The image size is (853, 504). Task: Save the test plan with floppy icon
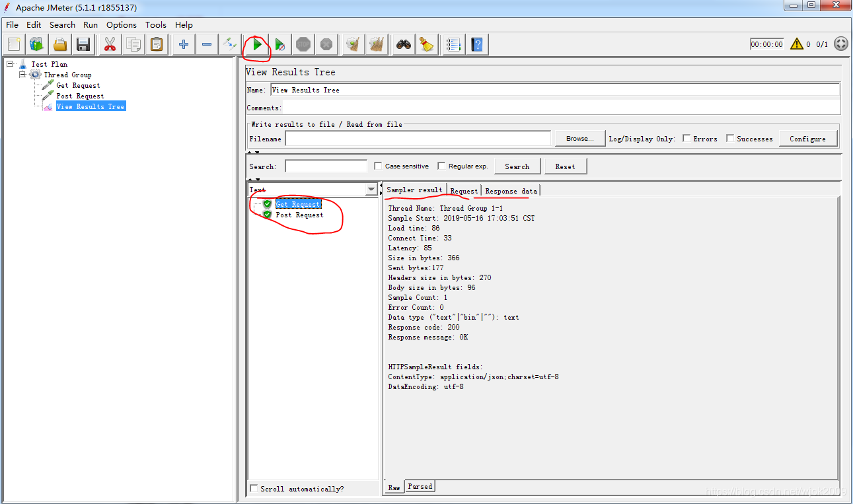[x=83, y=45]
